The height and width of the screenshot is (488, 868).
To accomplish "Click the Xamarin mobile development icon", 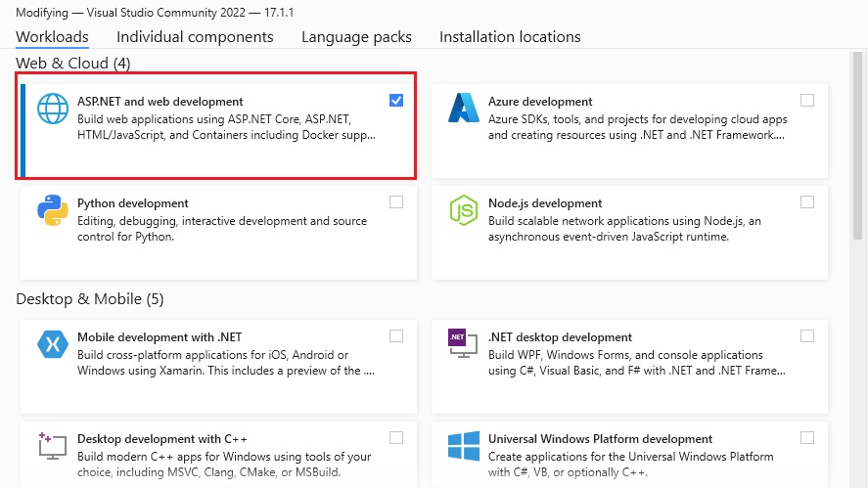I will tap(53, 344).
